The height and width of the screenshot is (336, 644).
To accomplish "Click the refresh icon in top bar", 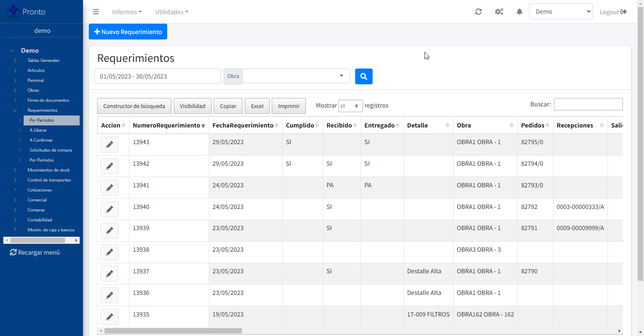I will click(x=478, y=12).
